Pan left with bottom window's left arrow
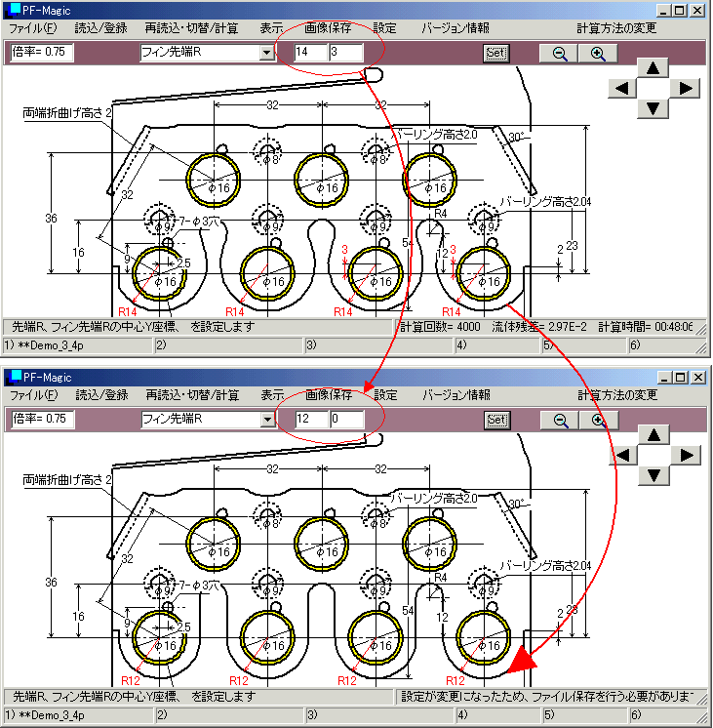The image size is (713, 728). [x=623, y=455]
